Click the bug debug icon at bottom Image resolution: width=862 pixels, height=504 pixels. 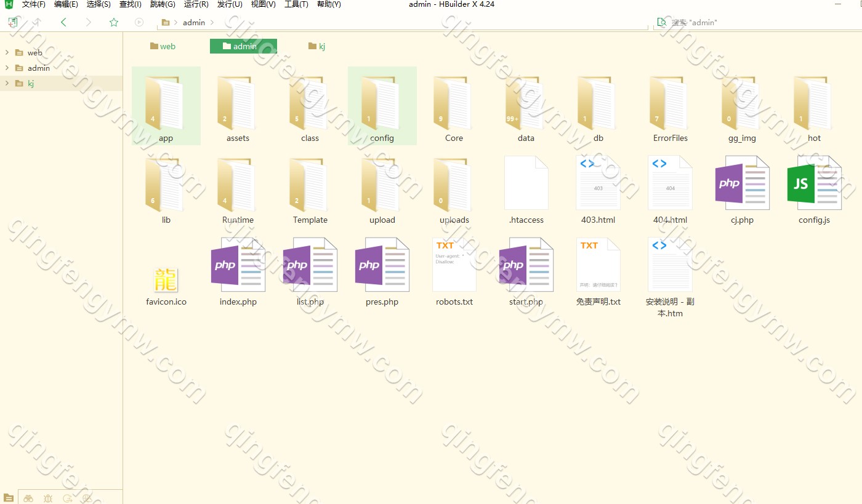48,498
